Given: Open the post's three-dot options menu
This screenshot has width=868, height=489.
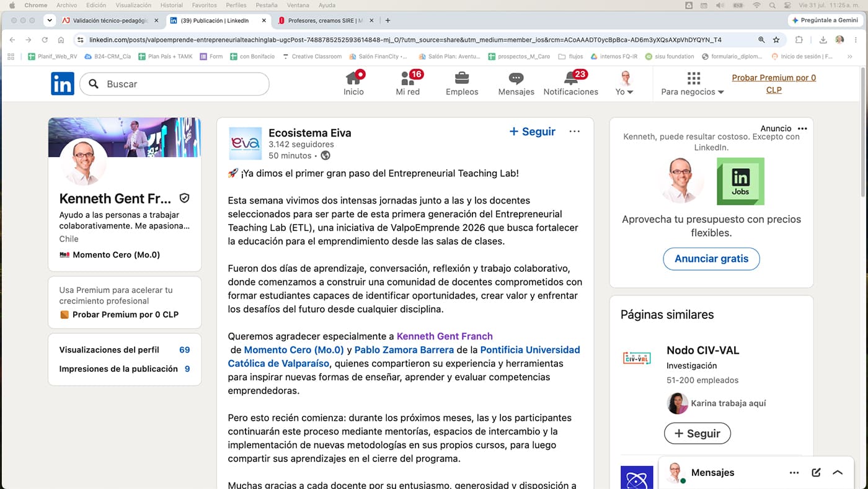Looking at the screenshot, I should click(575, 132).
